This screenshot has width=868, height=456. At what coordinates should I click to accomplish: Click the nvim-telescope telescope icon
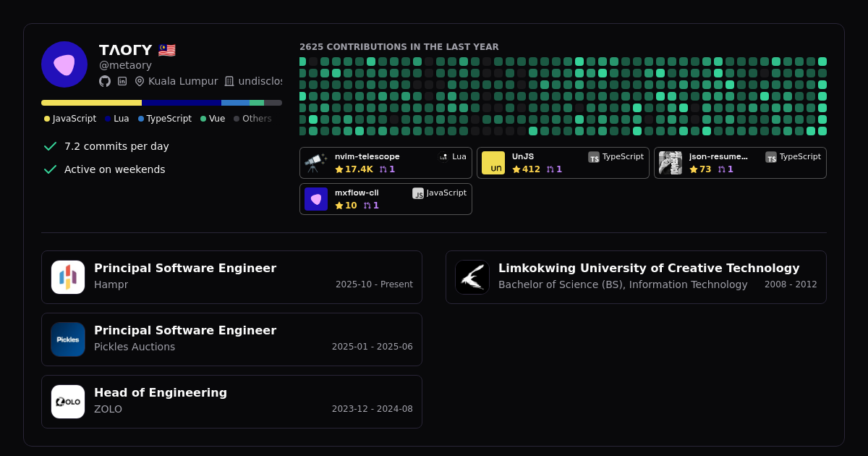(316, 163)
